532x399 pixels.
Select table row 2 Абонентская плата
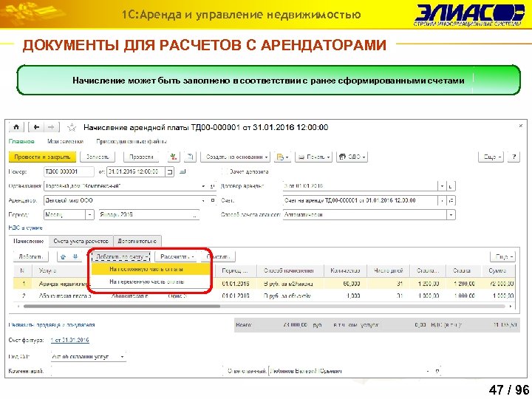tap(264, 296)
